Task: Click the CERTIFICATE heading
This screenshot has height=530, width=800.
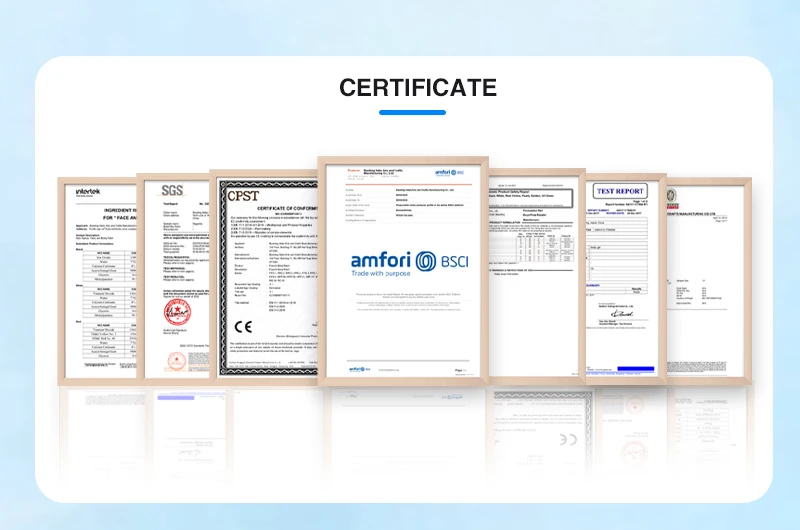Action: pyautogui.click(x=418, y=88)
